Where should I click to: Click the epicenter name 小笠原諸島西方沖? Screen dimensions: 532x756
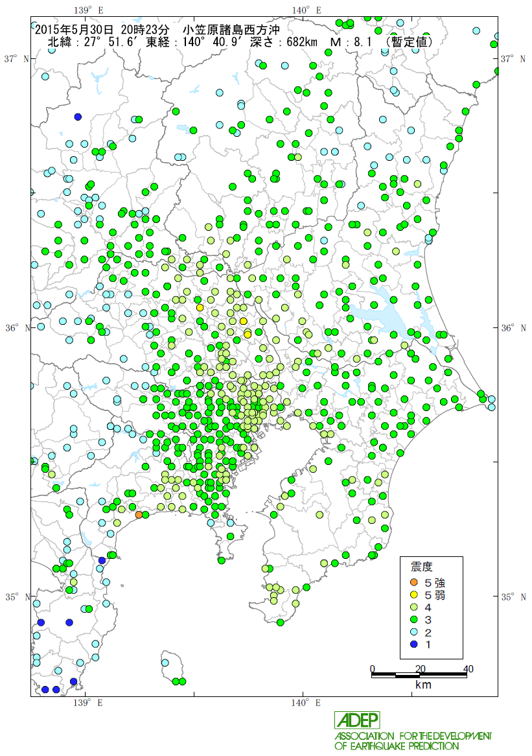click(x=231, y=29)
